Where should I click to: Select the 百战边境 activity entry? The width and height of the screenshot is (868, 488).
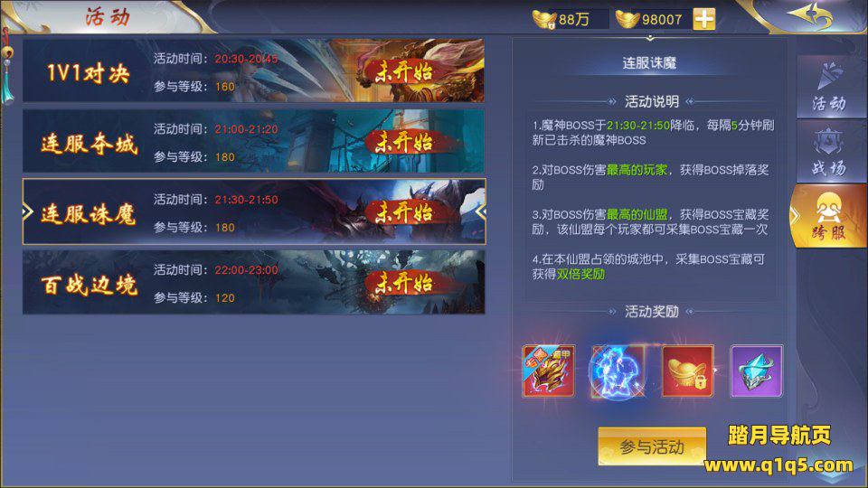[253, 282]
